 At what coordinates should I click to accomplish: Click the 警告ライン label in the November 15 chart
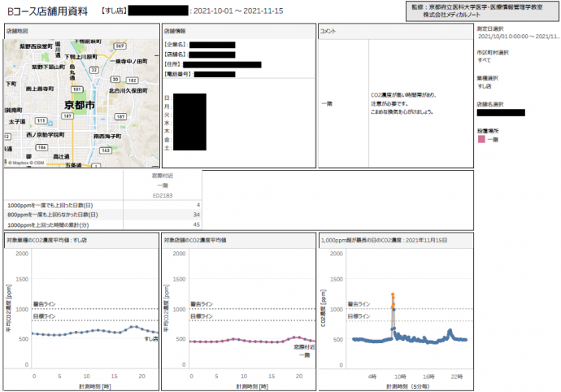(x=359, y=304)
